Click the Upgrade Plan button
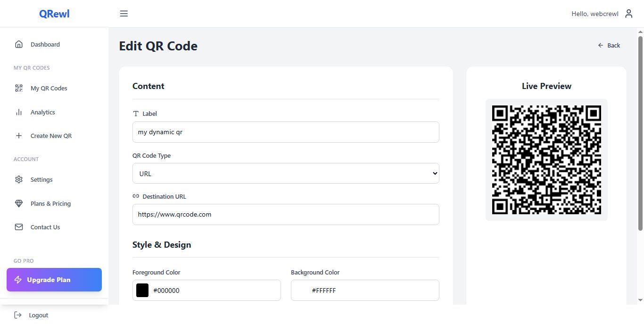Viewport: 644px width, 331px height. pyautogui.click(x=54, y=280)
